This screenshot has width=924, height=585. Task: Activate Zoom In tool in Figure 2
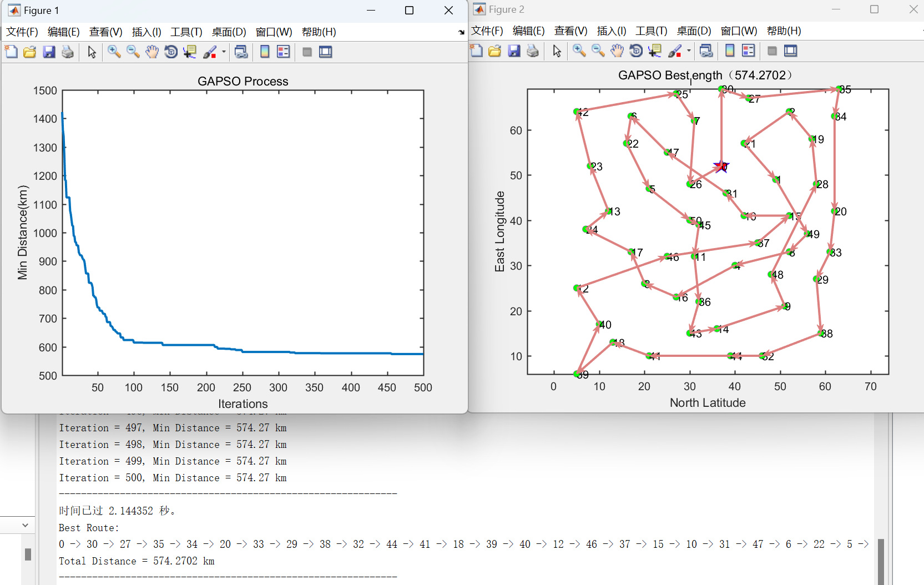click(579, 51)
